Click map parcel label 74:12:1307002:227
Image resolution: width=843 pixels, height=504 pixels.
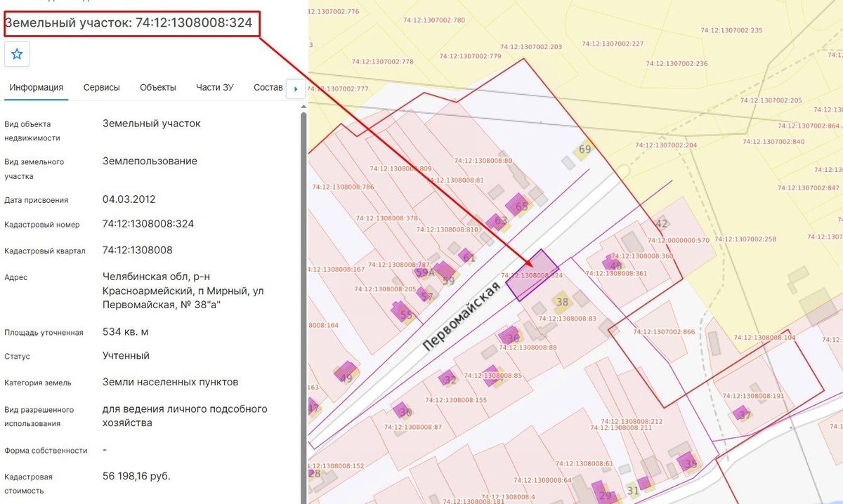click(613, 44)
